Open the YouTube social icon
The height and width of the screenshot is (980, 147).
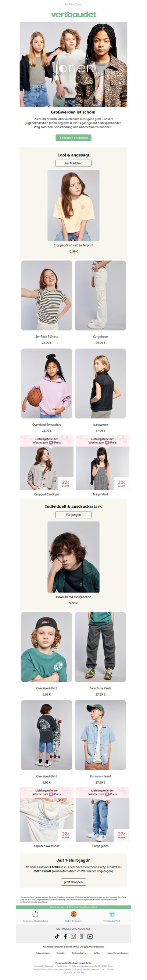point(90,936)
